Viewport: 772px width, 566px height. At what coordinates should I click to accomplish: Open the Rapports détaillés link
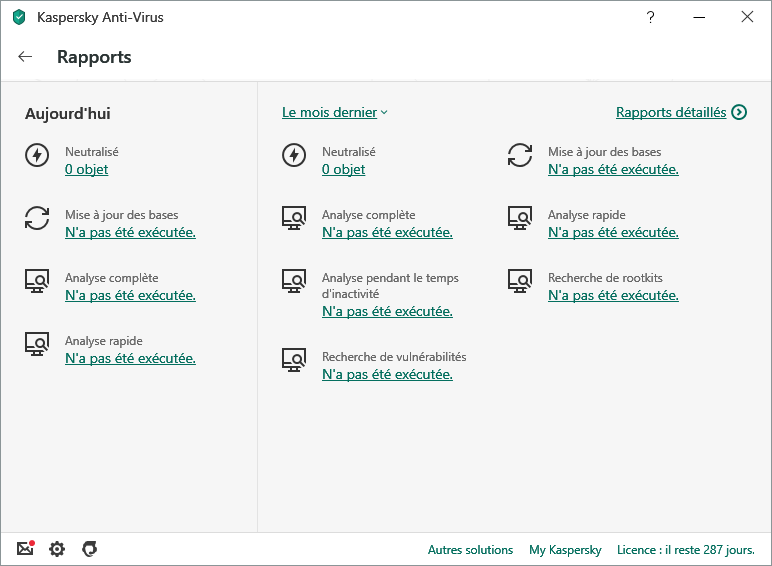670,112
